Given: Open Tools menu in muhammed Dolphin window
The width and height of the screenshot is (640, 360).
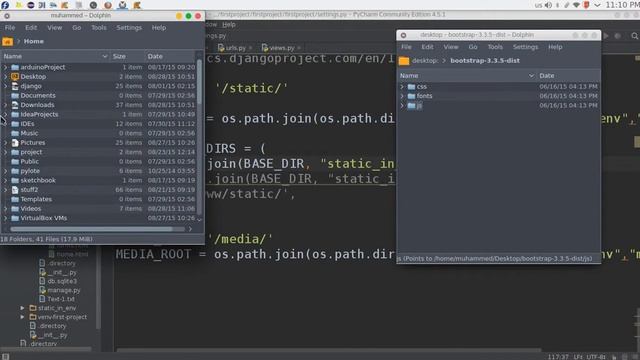Looking at the screenshot, I should [x=98, y=27].
